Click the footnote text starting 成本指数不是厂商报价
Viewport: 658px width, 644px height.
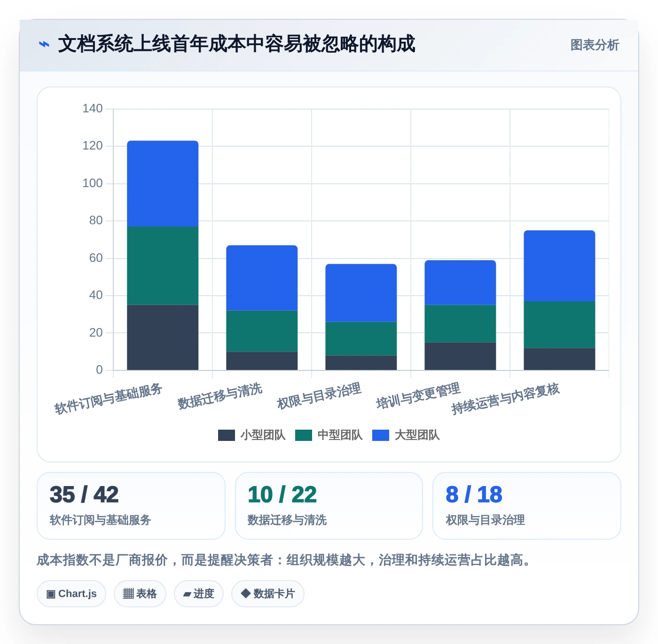[x=284, y=560]
